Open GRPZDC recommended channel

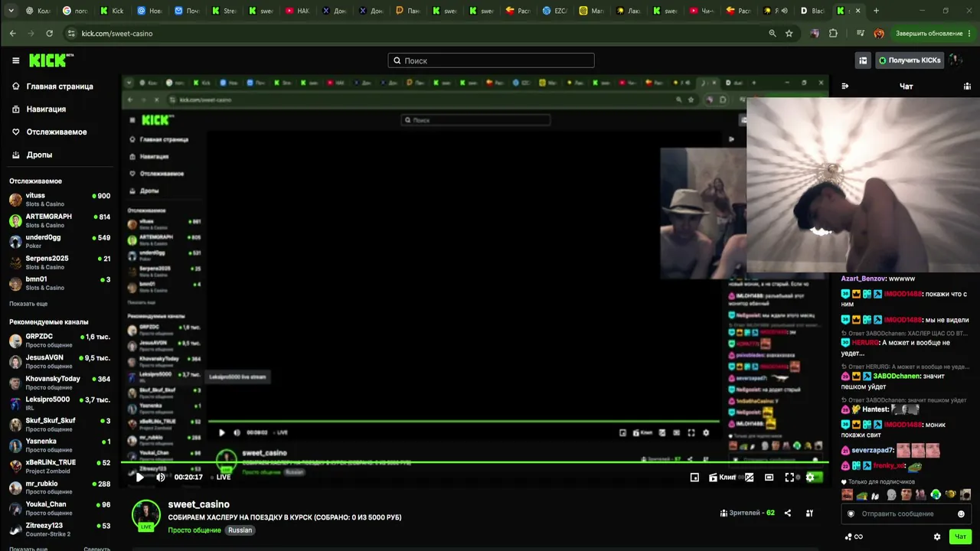pos(60,341)
